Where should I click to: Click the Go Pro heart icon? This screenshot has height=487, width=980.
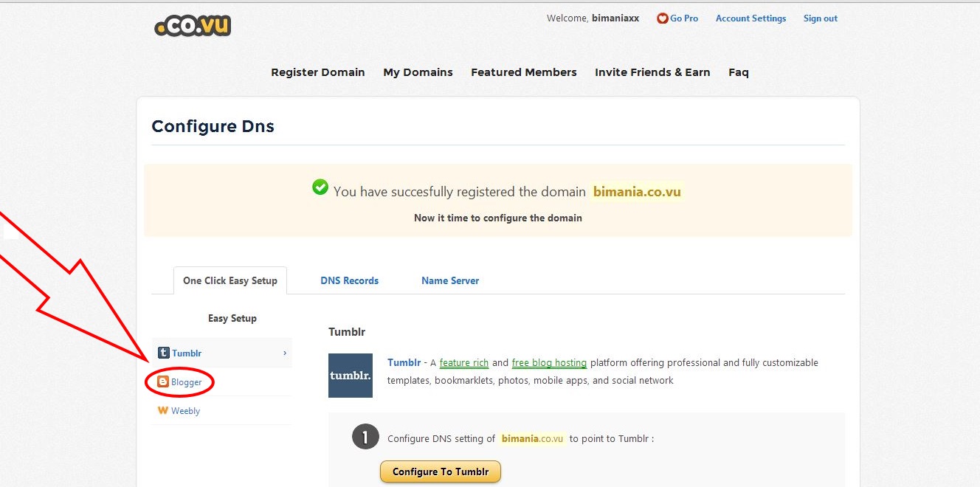click(662, 18)
